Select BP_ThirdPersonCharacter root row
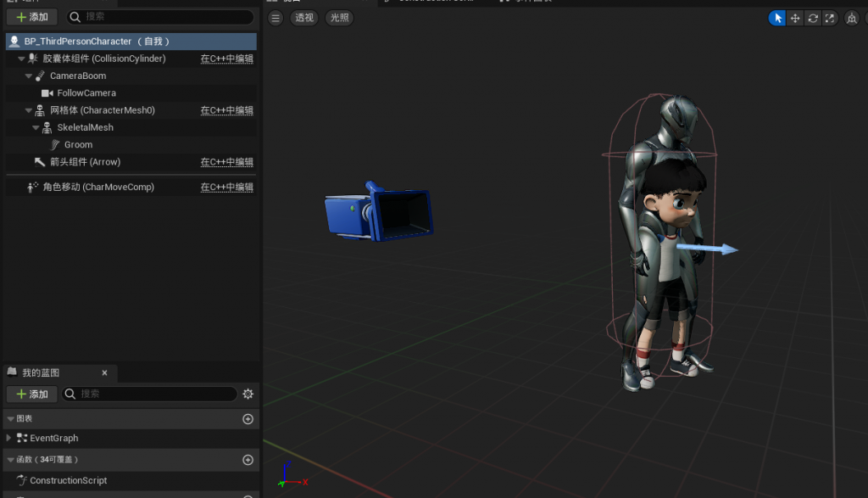Screen dimensions: 868x498 tap(131, 41)
